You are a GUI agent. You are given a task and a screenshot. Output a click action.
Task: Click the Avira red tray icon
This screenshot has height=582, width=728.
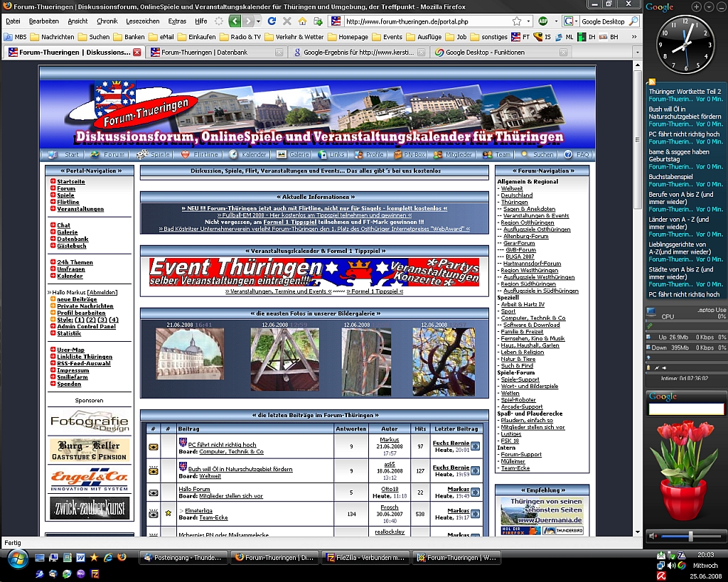coord(660,576)
